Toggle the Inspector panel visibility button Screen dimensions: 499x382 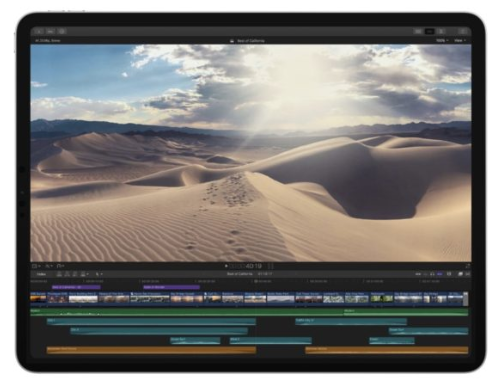tap(441, 31)
